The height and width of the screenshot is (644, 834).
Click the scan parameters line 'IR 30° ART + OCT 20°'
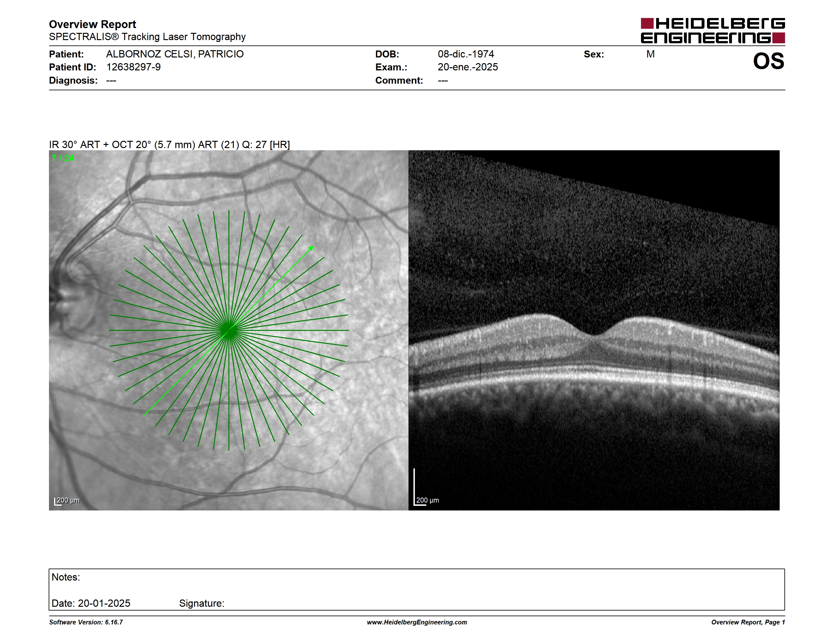click(169, 145)
